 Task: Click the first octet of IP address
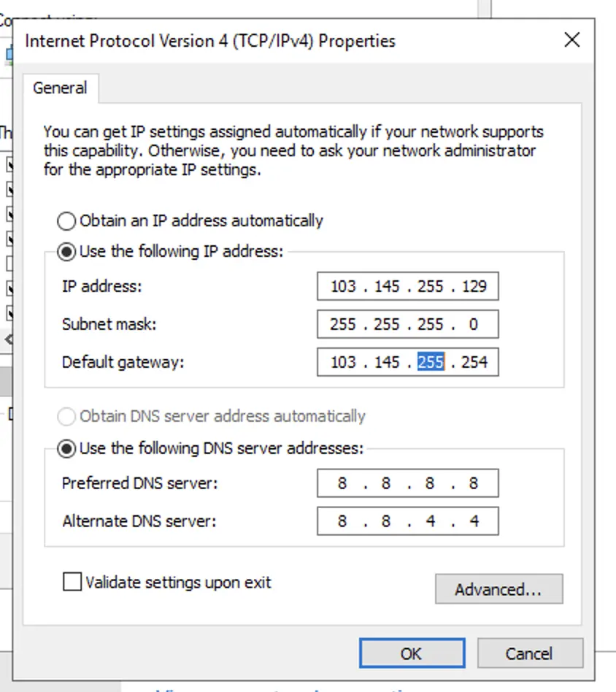[343, 286]
